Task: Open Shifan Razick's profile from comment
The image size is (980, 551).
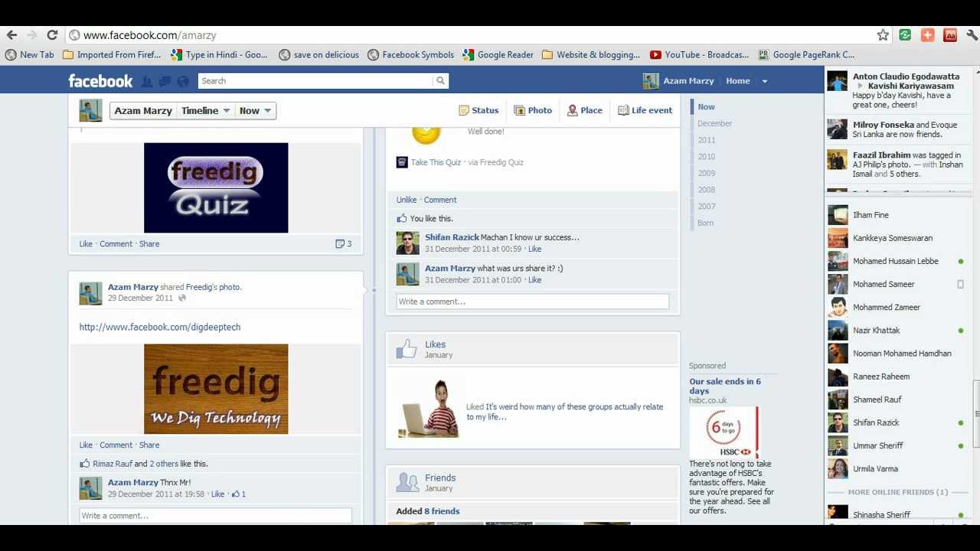Action: [452, 238]
